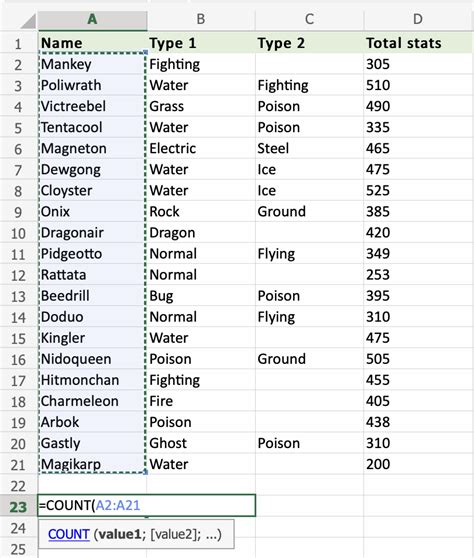Select the cell with value 525
Screen dimensions: 474x558
[418, 190]
